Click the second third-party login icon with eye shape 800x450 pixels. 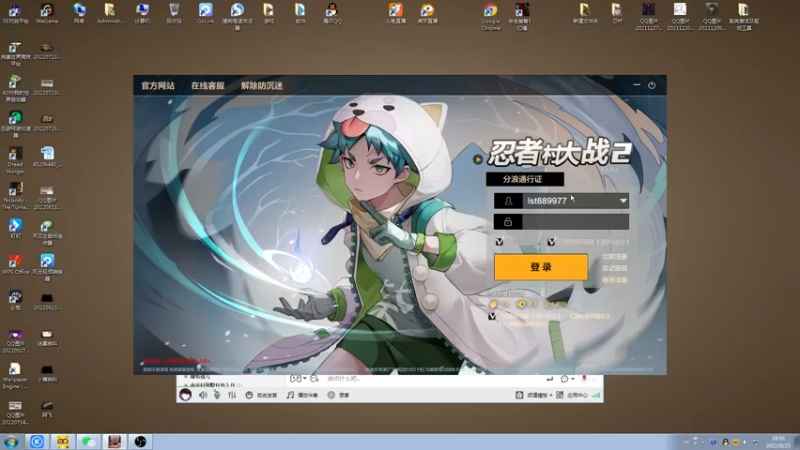coord(520,304)
